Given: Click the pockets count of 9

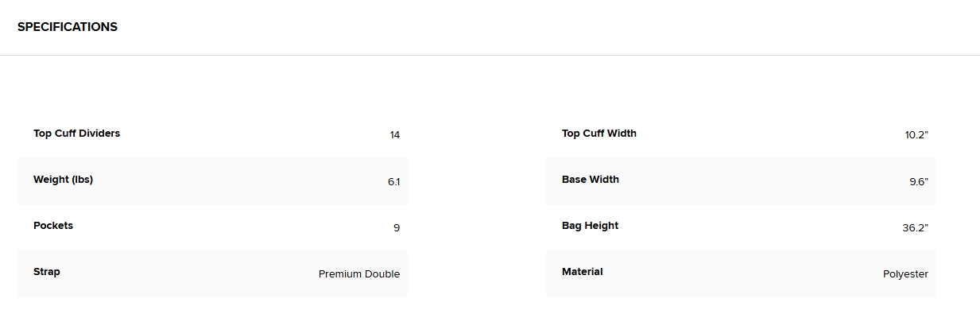Looking at the screenshot, I should [x=397, y=228].
